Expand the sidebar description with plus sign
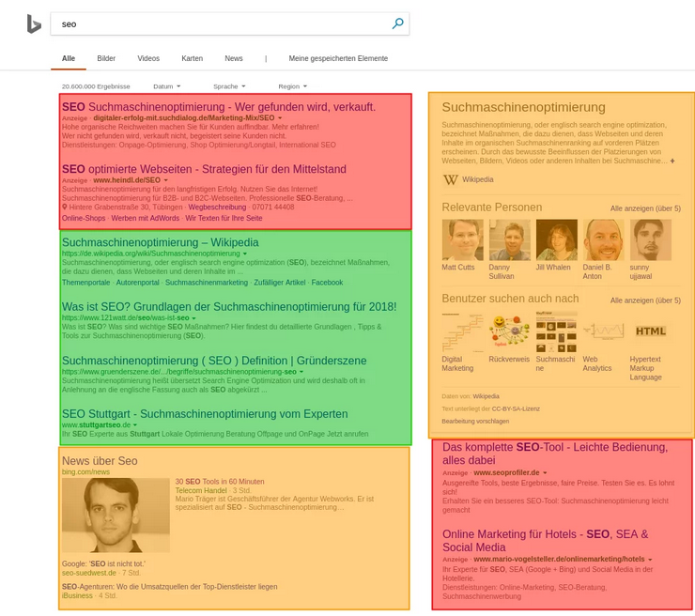The image size is (695, 616). [672, 161]
